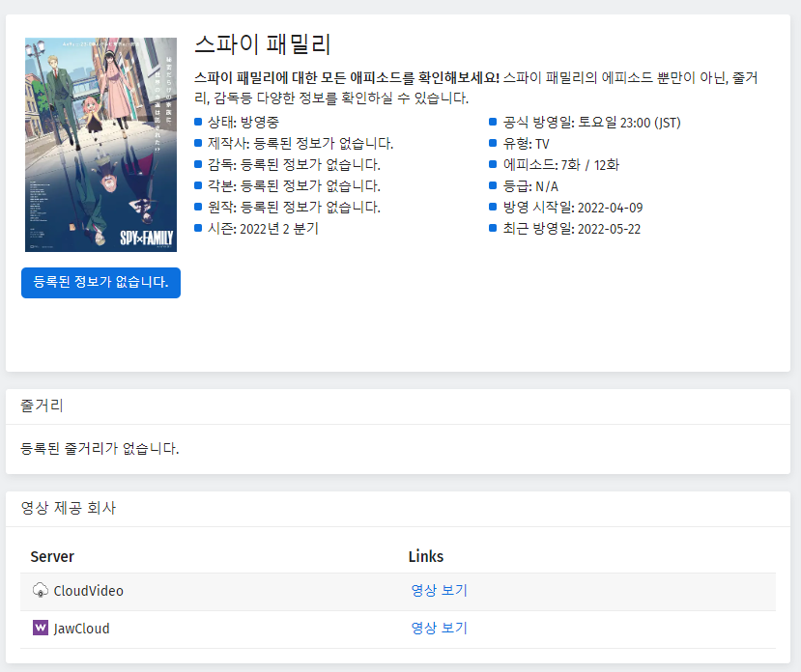Select '시즌: 2022년 2 분기' entry
This screenshot has width=801, height=672.
coord(263,229)
